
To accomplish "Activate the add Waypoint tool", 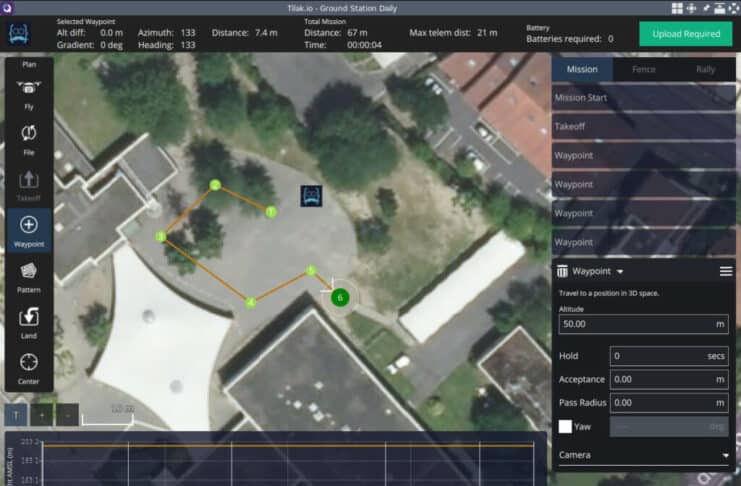I will (x=29, y=231).
